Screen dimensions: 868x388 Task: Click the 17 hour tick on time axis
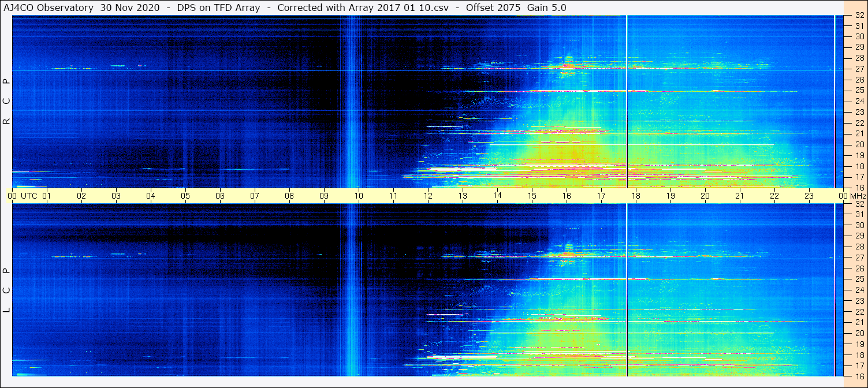601,196
